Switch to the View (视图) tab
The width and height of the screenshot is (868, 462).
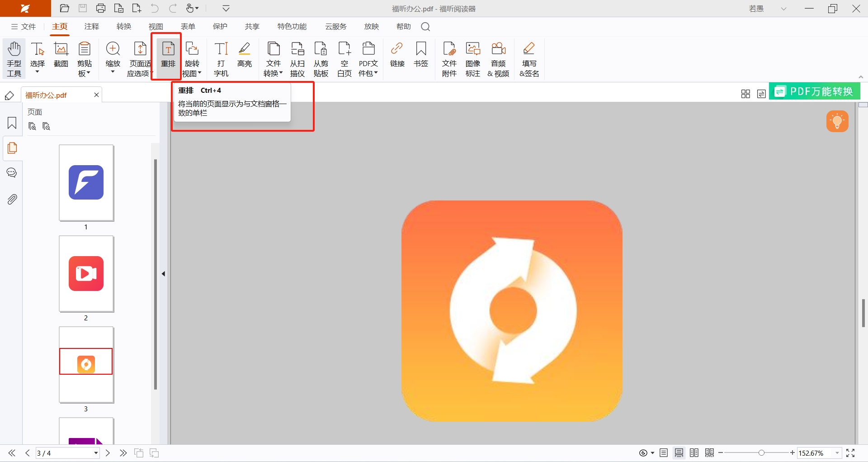point(156,27)
